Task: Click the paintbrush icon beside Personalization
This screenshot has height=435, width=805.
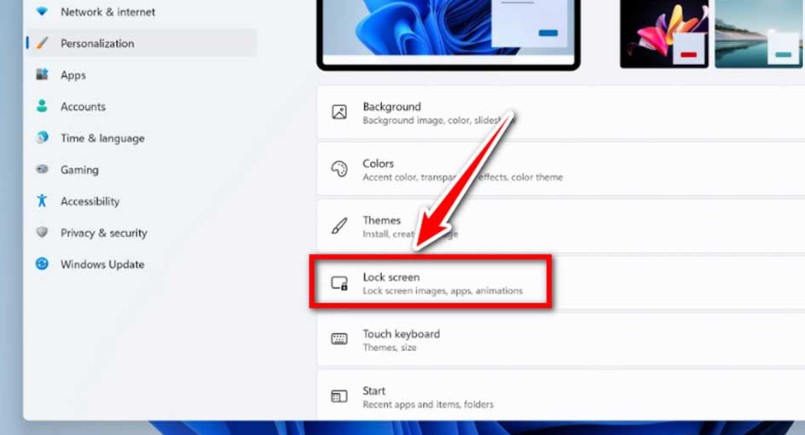Action: [42, 43]
